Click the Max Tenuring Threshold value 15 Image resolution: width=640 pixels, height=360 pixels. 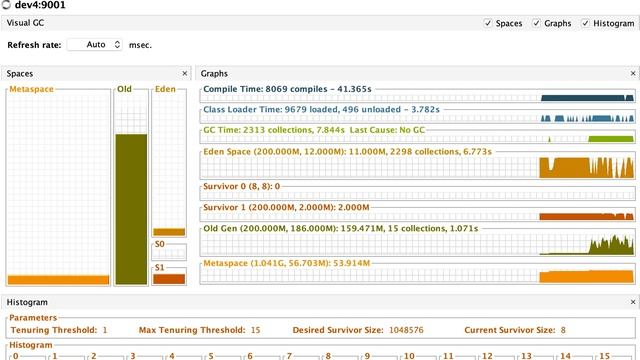[256, 330]
